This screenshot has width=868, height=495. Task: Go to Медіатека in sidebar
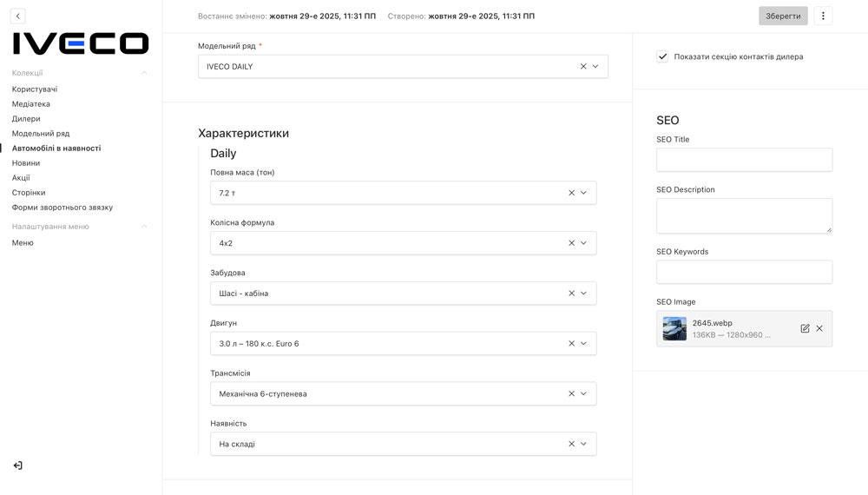[x=31, y=104]
